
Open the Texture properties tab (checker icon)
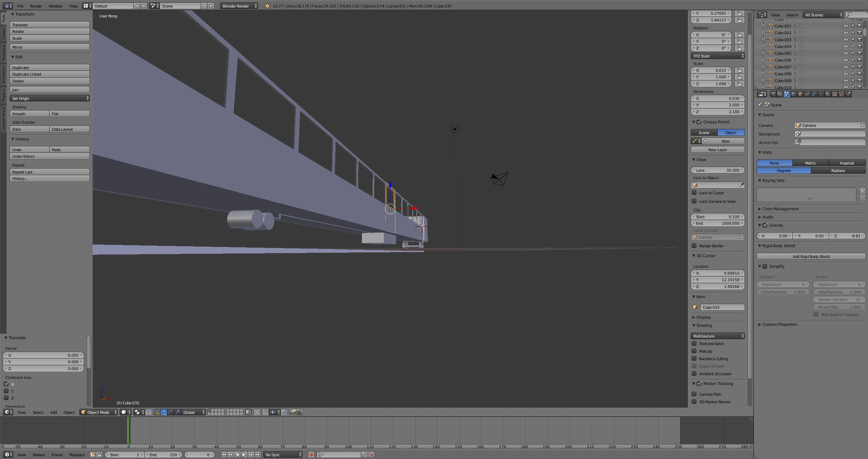(x=835, y=94)
